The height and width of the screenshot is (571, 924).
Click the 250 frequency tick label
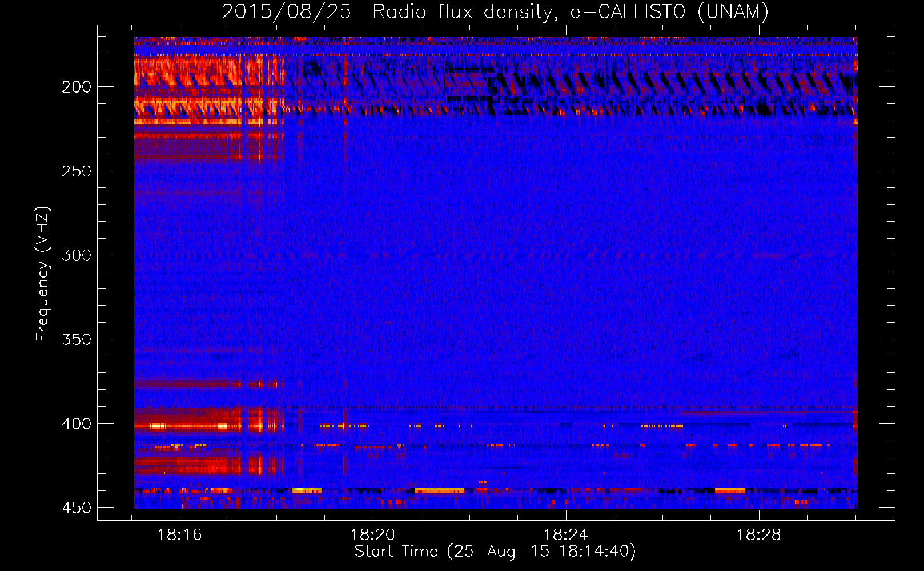(x=77, y=171)
